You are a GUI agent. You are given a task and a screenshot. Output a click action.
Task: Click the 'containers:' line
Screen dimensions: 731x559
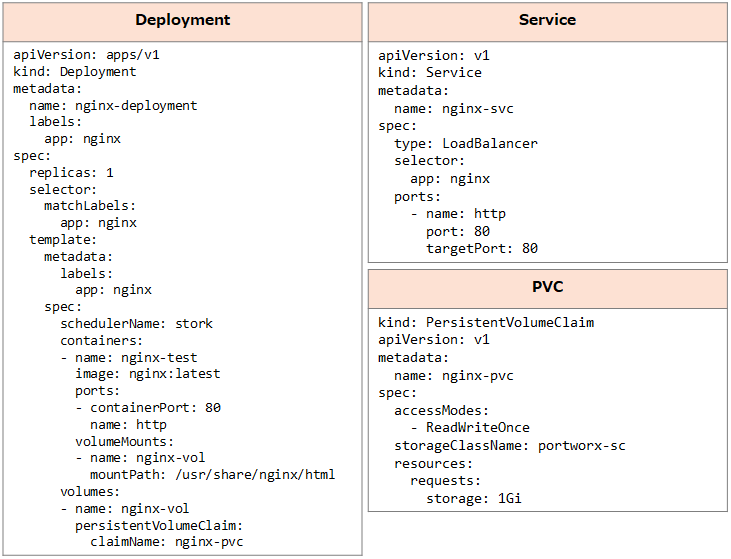(101, 341)
